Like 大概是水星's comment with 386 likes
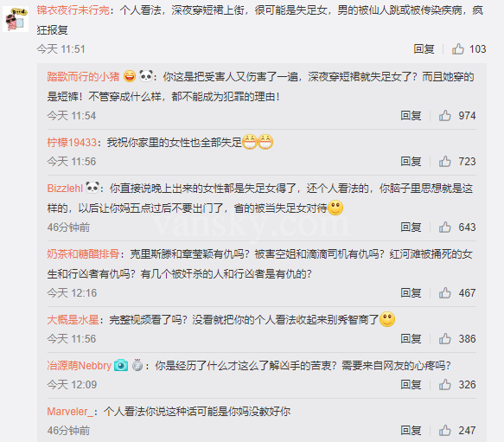The height and width of the screenshot is (442, 504). (x=445, y=339)
